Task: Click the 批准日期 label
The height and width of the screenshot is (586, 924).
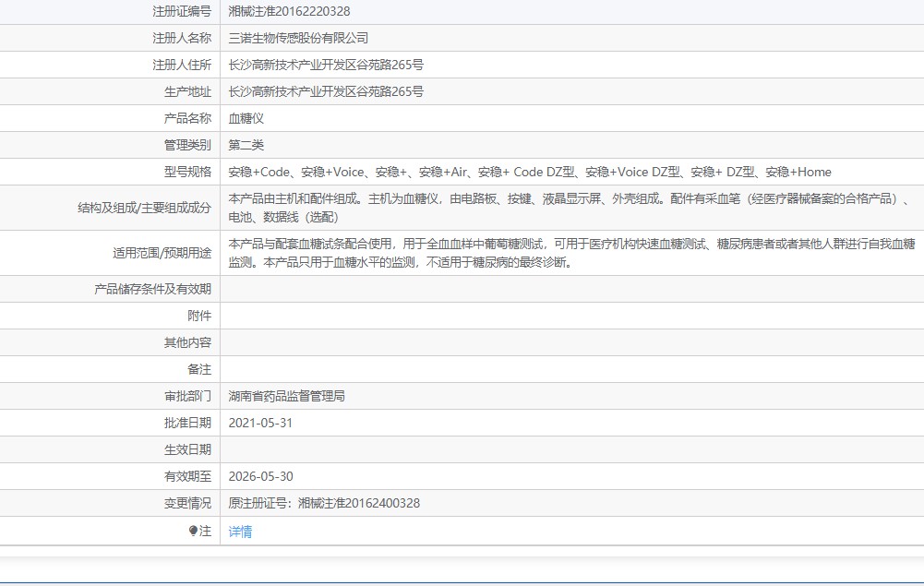Action: [x=187, y=423]
